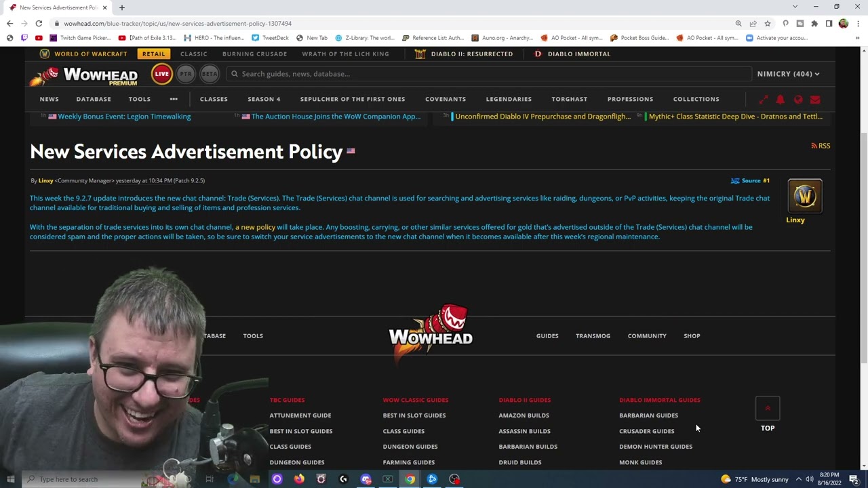Open Windows notification center icon
Viewport: 868px width, 488px height.
[854, 479]
